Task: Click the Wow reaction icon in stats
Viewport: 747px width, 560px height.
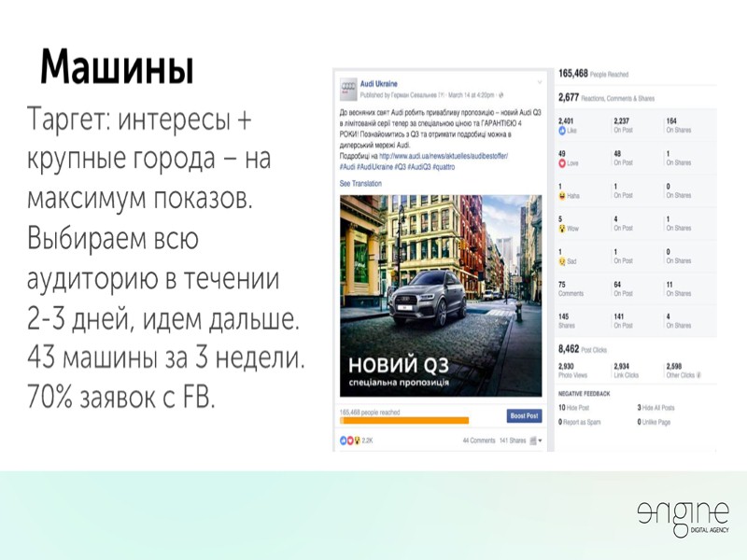Action: pyautogui.click(x=562, y=228)
